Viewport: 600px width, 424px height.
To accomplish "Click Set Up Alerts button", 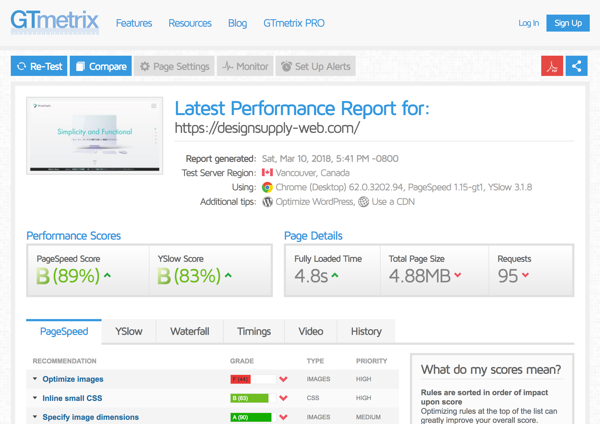I will (316, 66).
